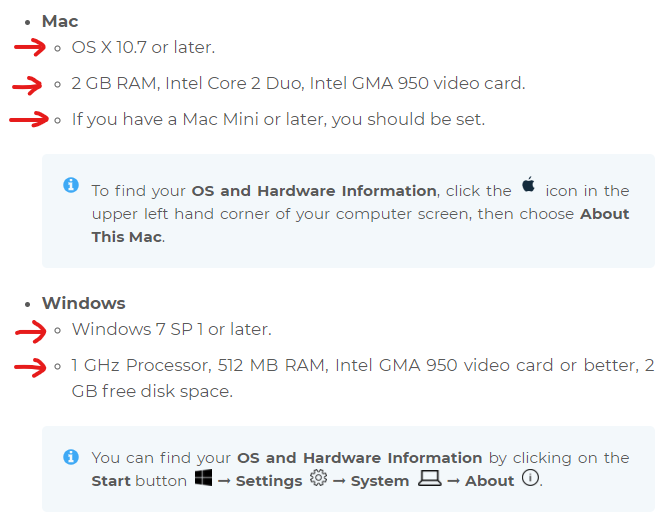This screenshot has width=672, height=521.
Task: Click the bold Start word
Action: click(111, 481)
